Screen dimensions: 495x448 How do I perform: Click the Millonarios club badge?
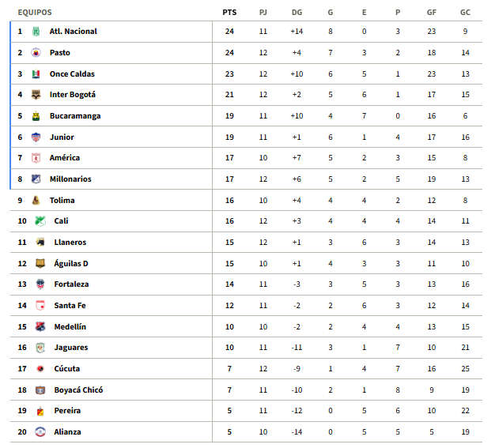(x=36, y=179)
